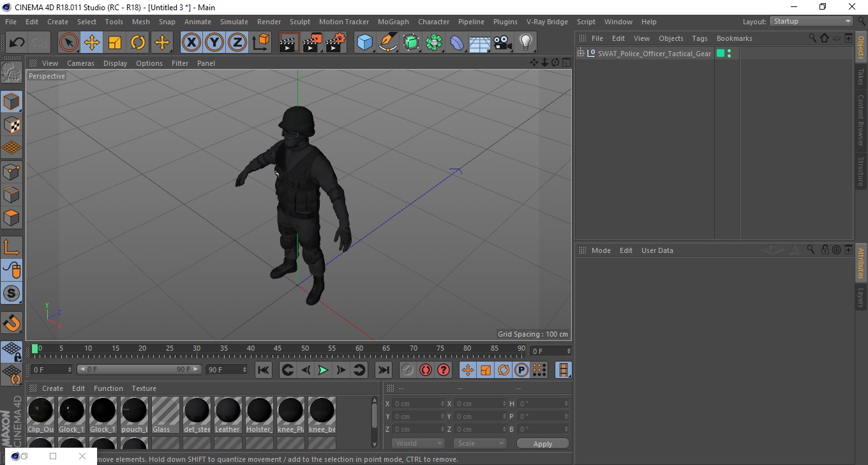The width and height of the screenshot is (868, 465).
Task: Select the Clip_Ou material swatch
Action: 41,415
